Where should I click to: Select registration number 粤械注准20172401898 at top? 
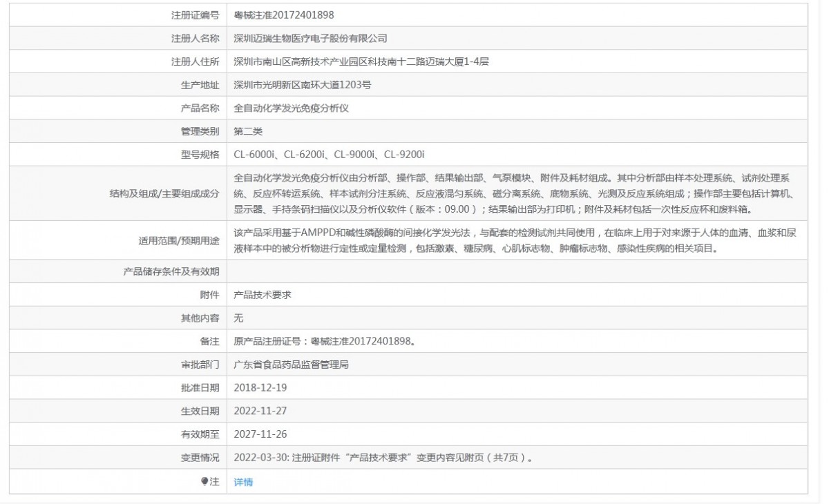285,14
